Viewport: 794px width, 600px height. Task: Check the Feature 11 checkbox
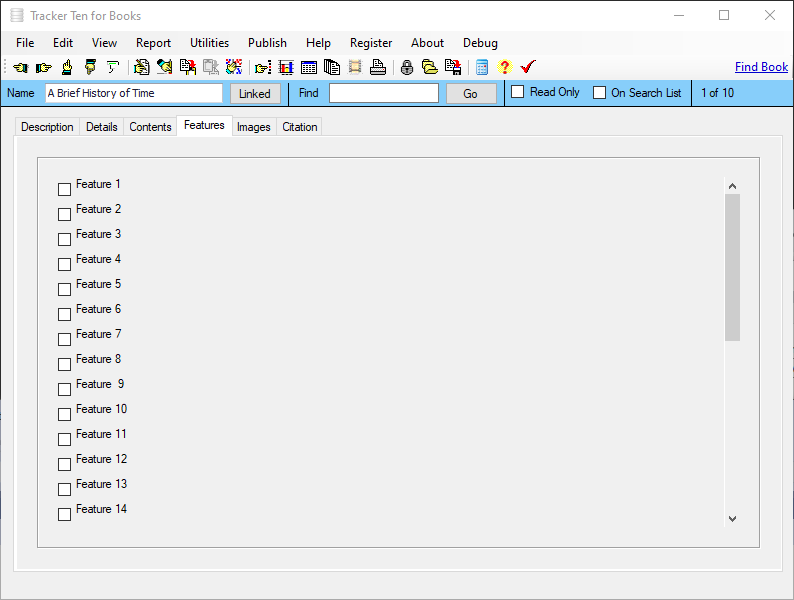(x=64, y=439)
